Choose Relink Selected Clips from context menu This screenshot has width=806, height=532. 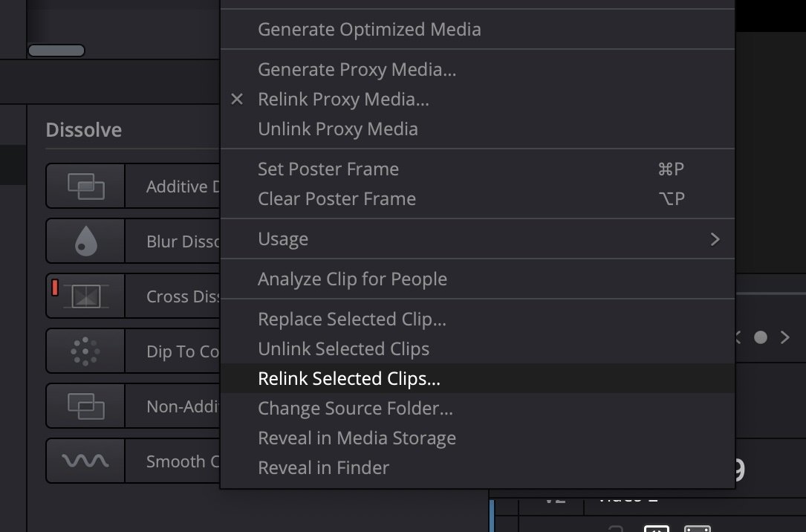349,379
